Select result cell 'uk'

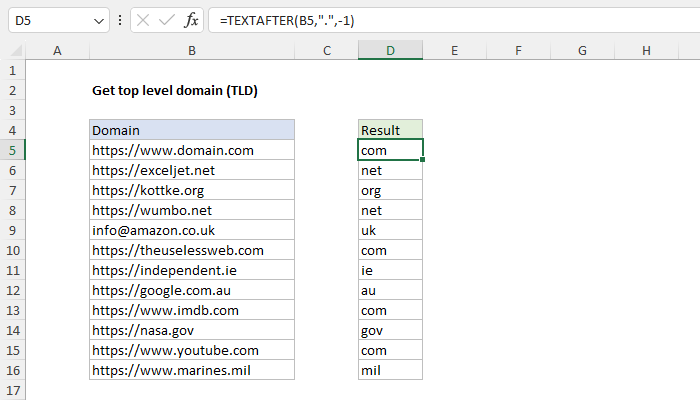[x=390, y=230]
